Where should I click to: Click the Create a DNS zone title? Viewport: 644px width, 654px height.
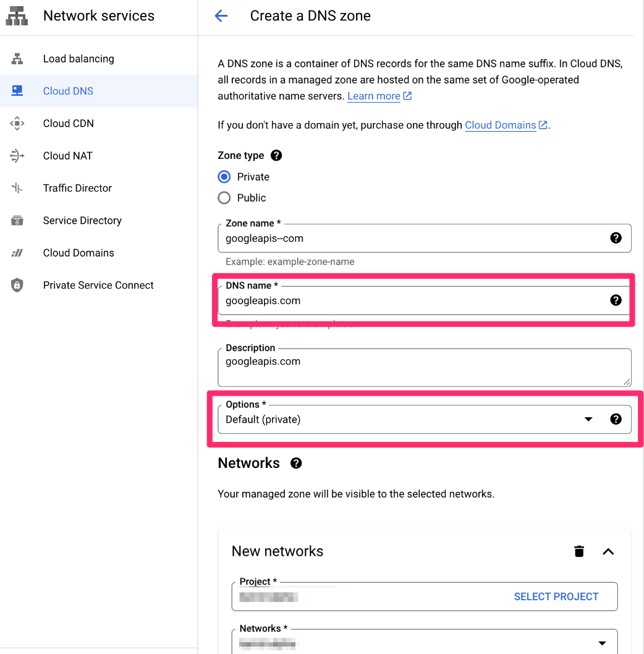(310, 16)
